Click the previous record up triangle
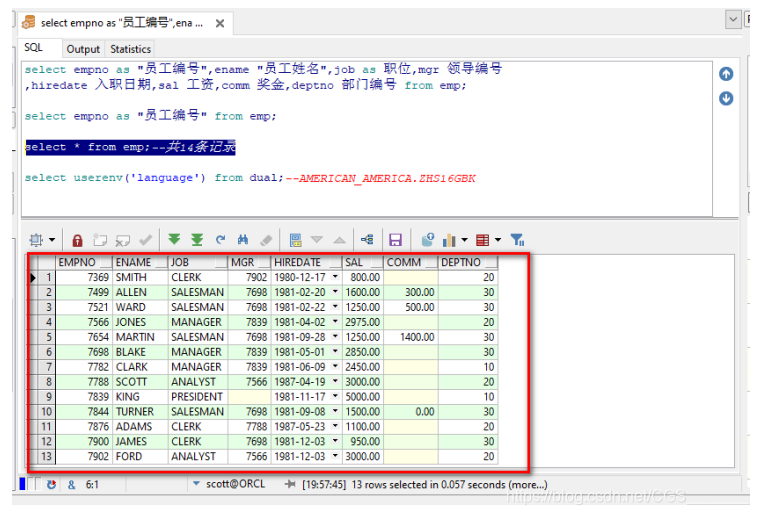759x515 pixels. coord(340,240)
